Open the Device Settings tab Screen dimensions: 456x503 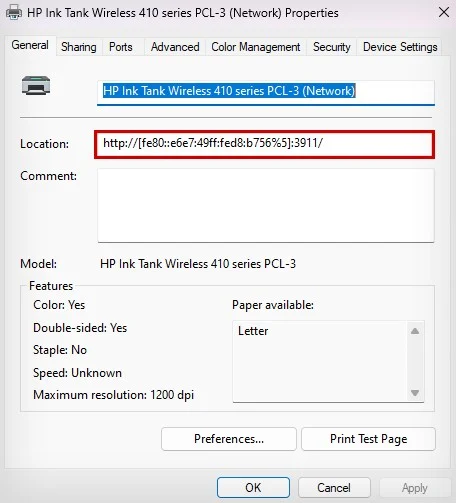[x=400, y=47]
